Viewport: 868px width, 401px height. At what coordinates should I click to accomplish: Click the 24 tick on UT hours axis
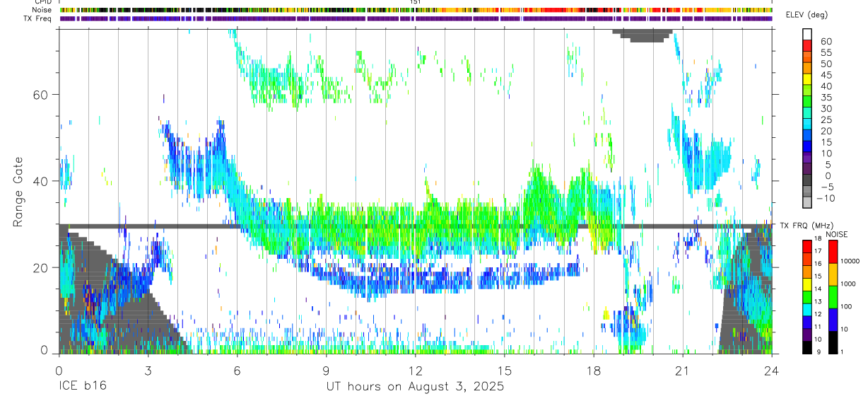point(771,371)
